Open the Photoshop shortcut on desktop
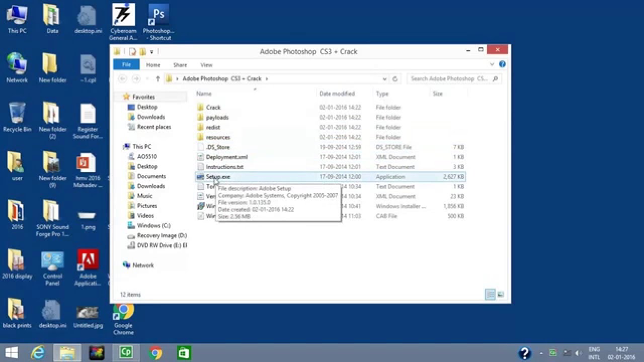The width and height of the screenshot is (644, 362). point(157,22)
